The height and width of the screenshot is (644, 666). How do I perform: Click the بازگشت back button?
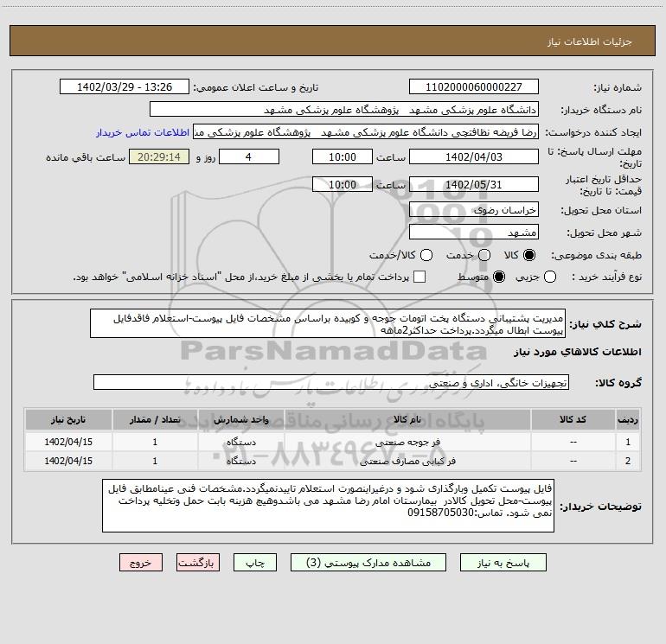tap(198, 563)
